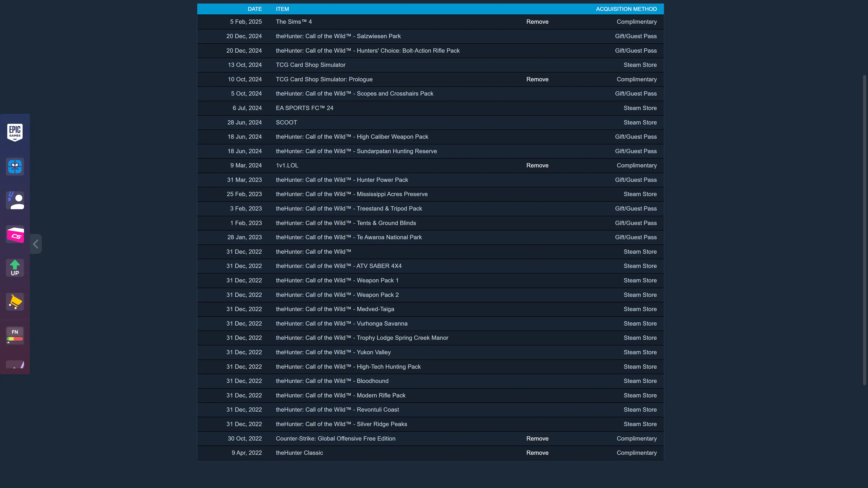Click the 5 Feb, 2025 date cell

coord(246,22)
